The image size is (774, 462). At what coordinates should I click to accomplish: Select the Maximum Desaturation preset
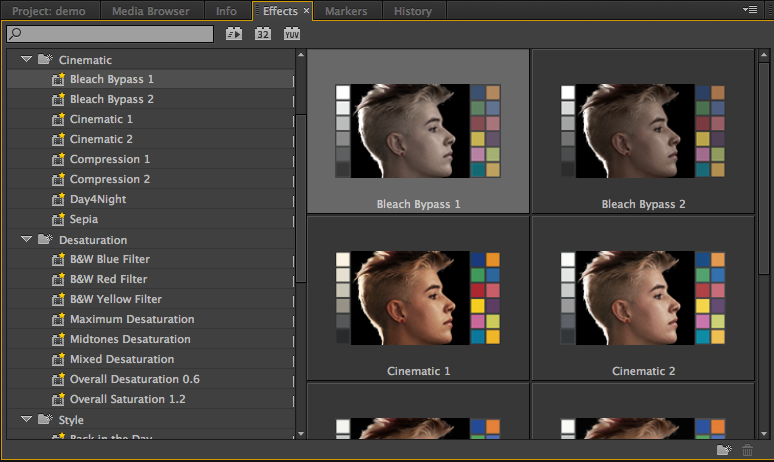132,319
